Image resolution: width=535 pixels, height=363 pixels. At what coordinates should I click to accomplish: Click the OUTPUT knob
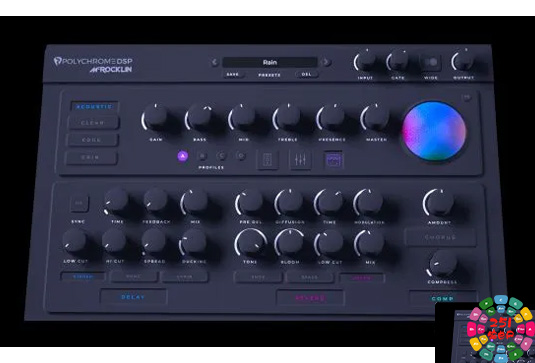[x=463, y=61]
